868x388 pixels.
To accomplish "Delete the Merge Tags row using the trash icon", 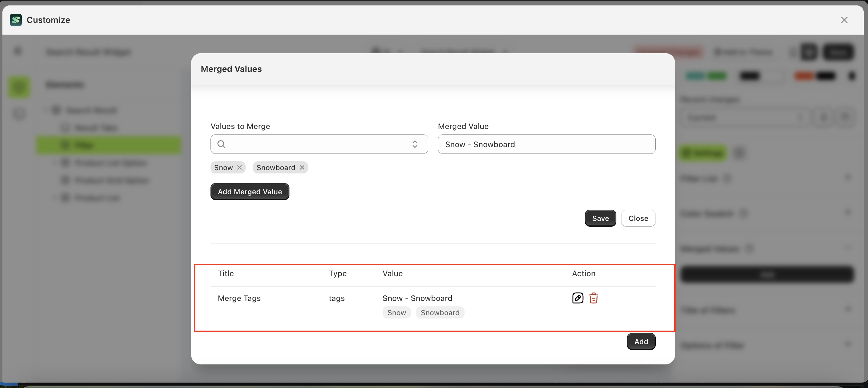I will (593, 298).
